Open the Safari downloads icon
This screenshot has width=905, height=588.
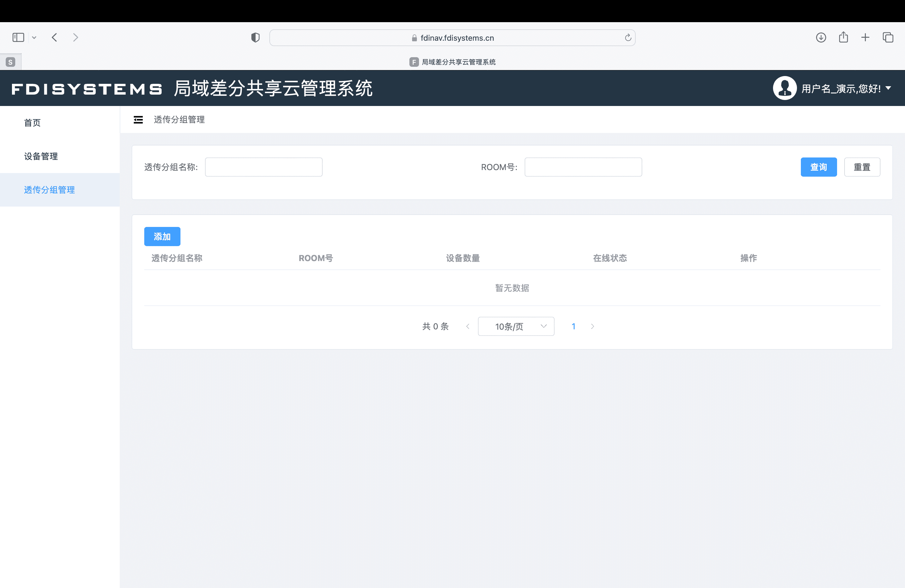click(821, 37)
